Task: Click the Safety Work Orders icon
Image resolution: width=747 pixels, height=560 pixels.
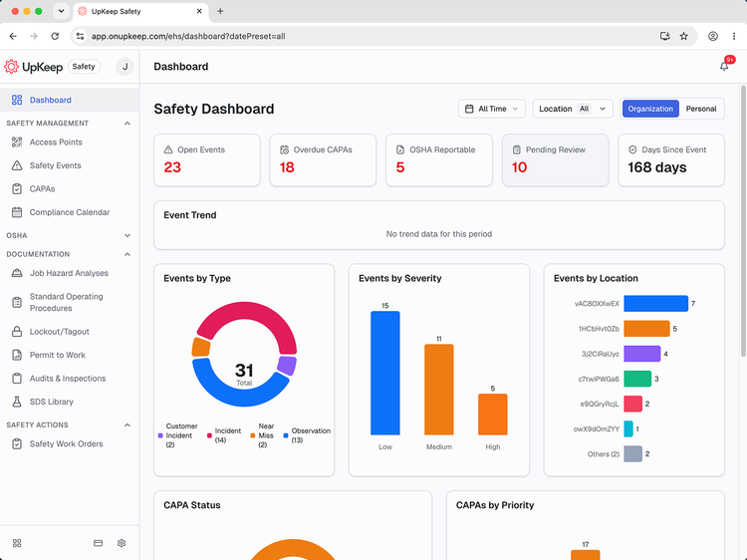Action: point(17,443)
